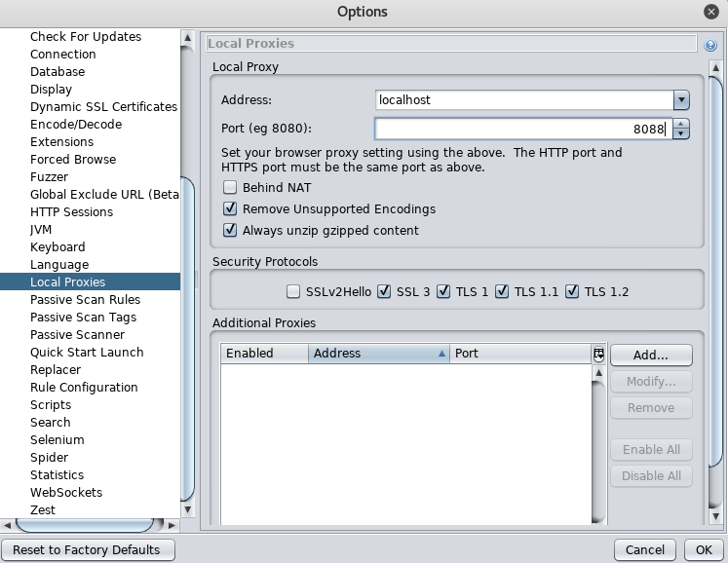Click the Disable All button
Viewport: 728px width, 563px height.
coord(651,476)
